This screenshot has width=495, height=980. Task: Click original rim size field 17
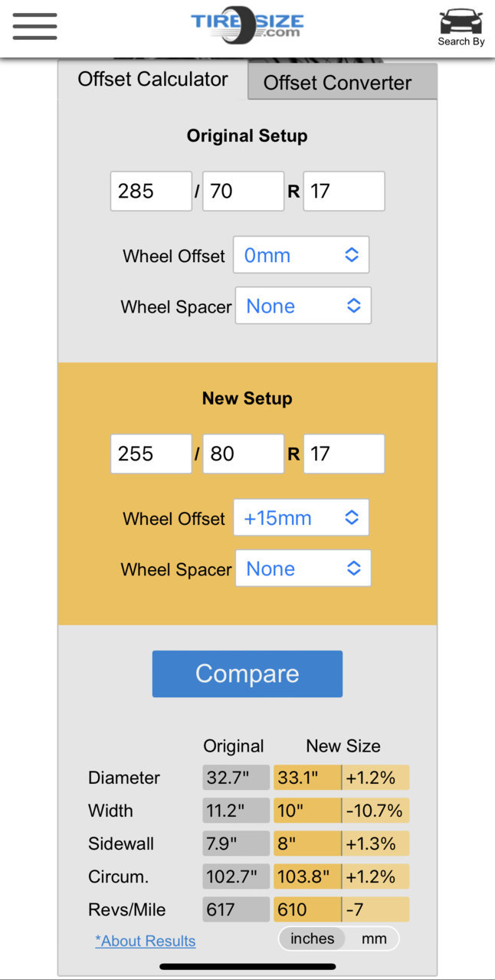coord(344,191)
